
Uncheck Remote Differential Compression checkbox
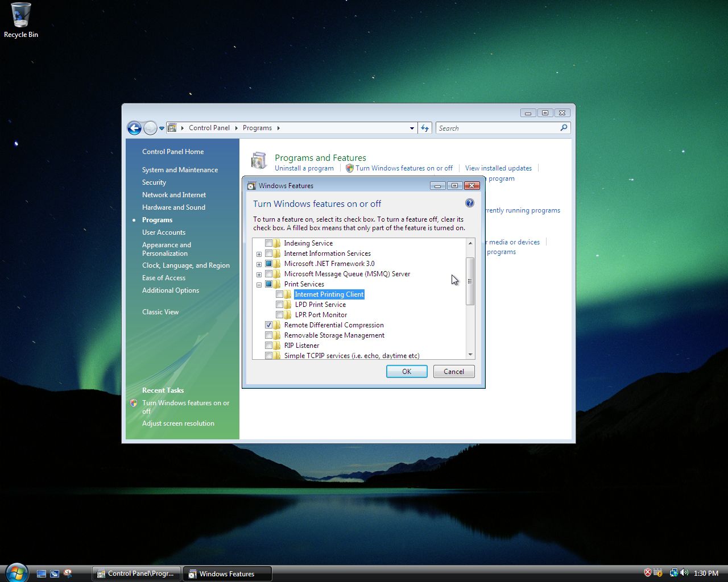pos(269,325)
